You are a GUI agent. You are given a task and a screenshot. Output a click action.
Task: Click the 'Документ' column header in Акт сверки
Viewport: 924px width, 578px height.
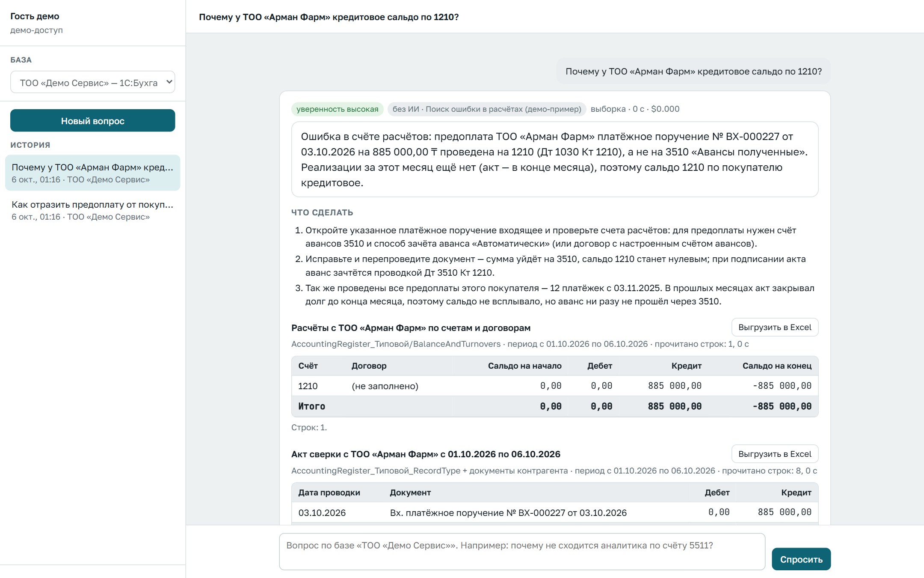[410, 493]
